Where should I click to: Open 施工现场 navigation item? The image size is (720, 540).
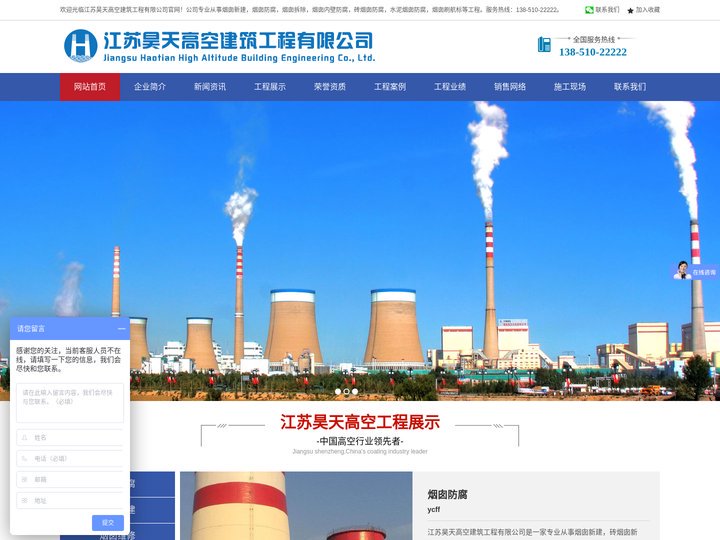point(570,87)
